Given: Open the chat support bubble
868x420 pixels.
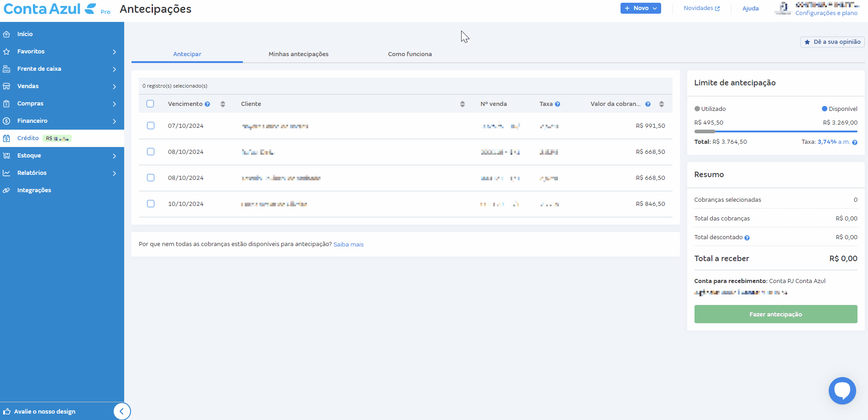Looking at the screenshot, I should coord(842,390).
